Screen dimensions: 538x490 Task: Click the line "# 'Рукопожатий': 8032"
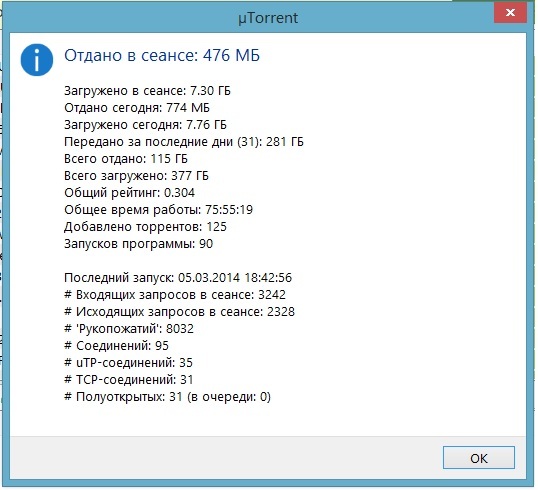pos(129,329)
